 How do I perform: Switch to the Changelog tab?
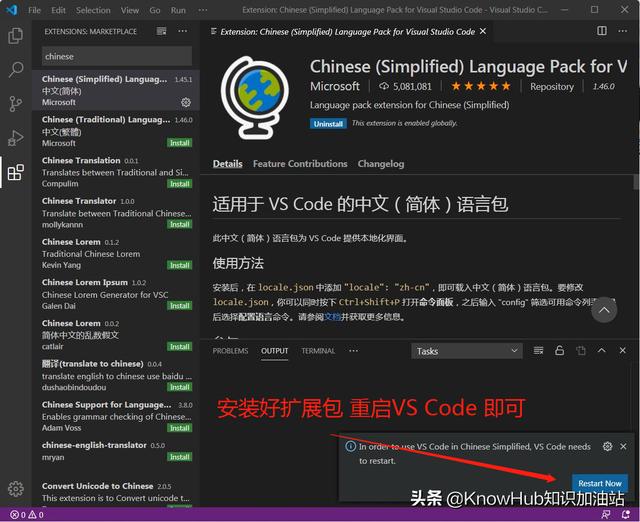point(381,164)
